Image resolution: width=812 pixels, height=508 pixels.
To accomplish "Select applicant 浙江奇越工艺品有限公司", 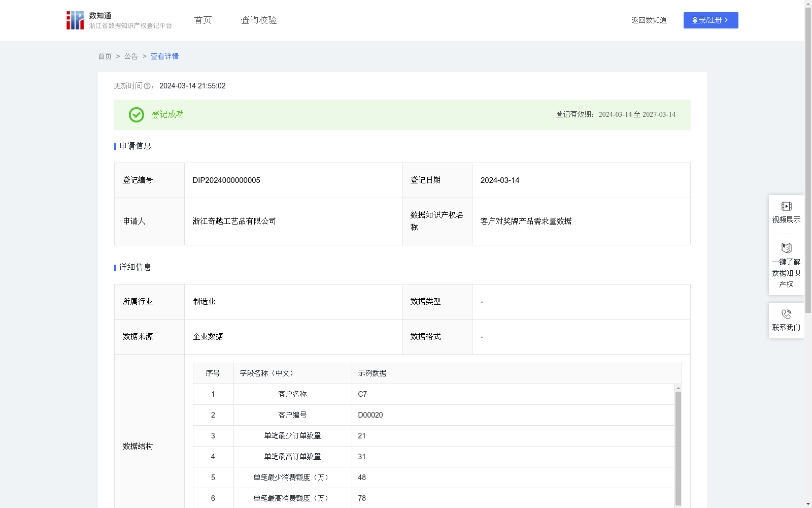I will click(234, 221).
